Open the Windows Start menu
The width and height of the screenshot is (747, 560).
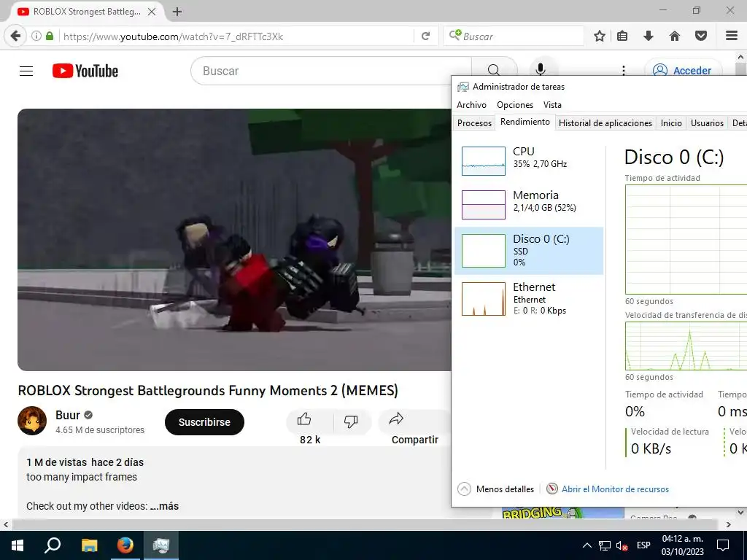click(x=18, y=545)
